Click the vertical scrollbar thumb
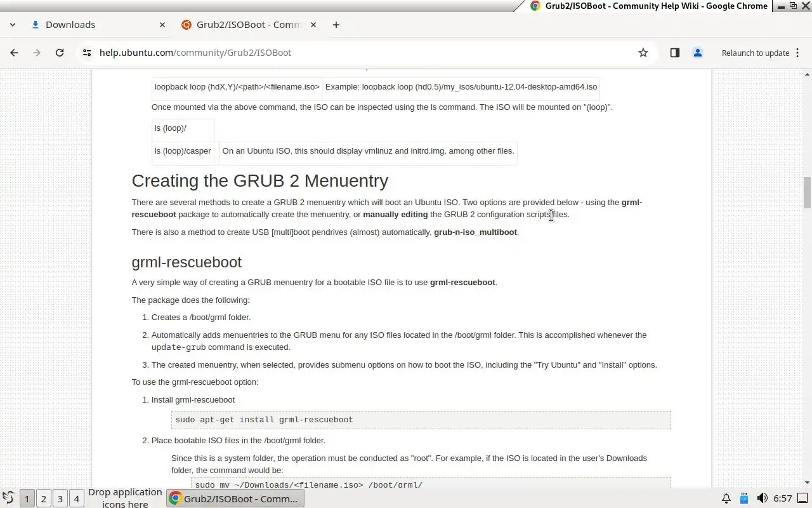The image size is (812, 508). click(807, 192)
